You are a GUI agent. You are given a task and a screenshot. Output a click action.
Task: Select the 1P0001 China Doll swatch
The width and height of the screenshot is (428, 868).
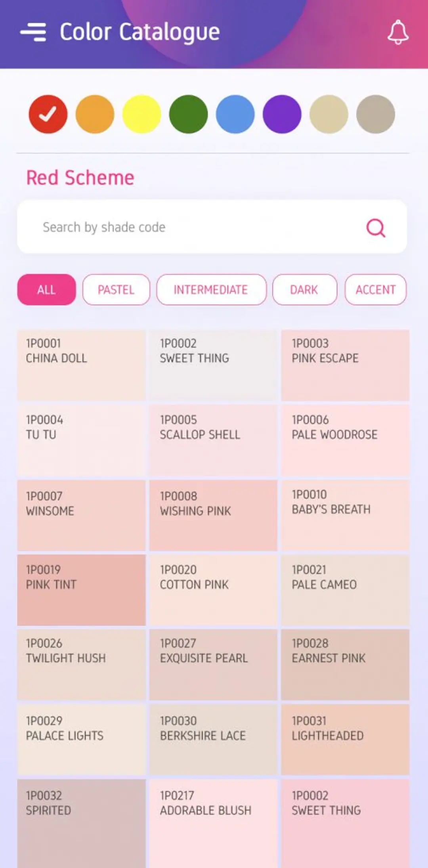pos(81,365)
